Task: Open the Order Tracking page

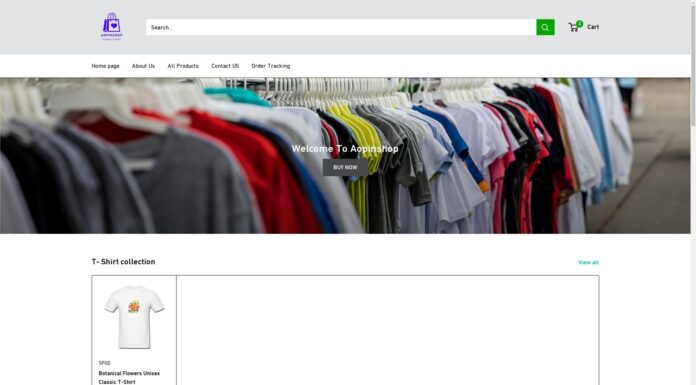Action: pyautogui.click(x=271, y=66)
